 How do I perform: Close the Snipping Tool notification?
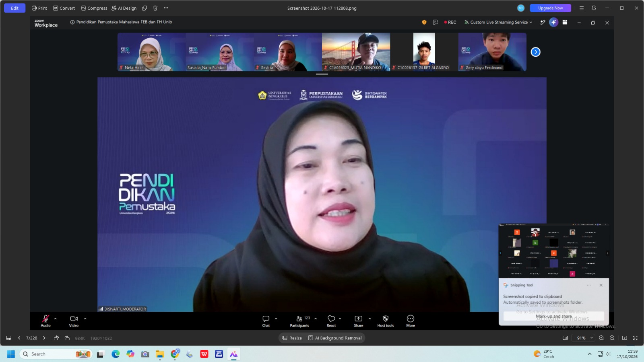pyautogui.click(x=601, y=285)
